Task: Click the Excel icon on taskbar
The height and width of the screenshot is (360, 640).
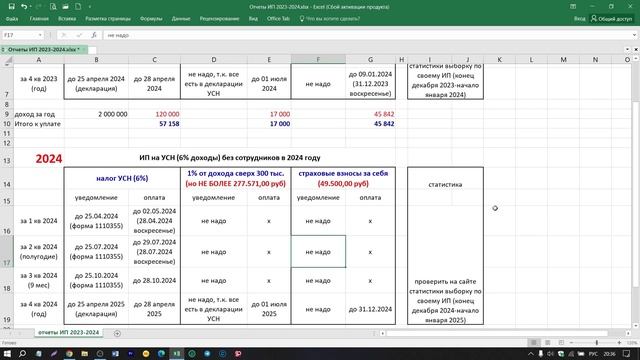Action: (x=177, y=353)
